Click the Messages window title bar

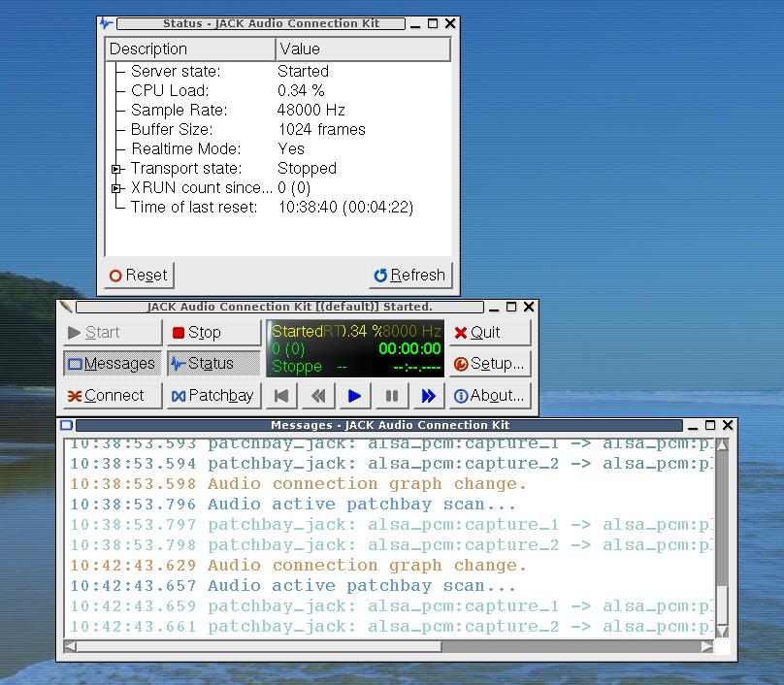click(379, 425)
